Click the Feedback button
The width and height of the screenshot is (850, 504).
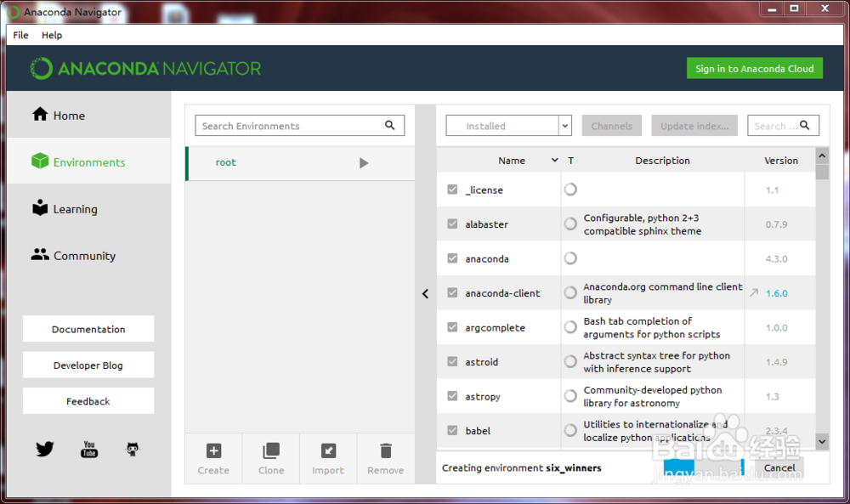[x=88, y=401]
